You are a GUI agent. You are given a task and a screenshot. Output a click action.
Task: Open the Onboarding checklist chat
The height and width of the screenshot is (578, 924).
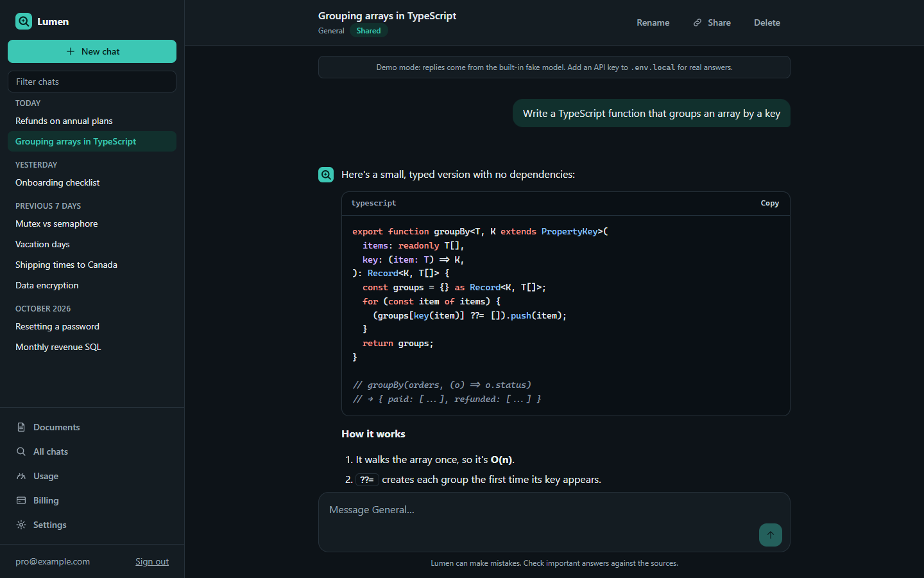click(x=92, y=182)
